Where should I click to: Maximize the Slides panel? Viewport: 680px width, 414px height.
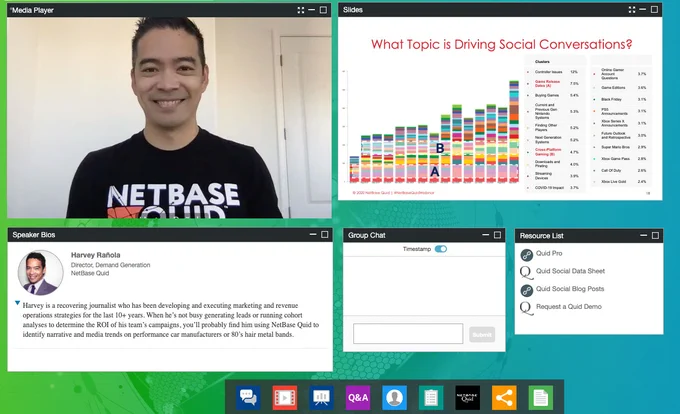654,10
